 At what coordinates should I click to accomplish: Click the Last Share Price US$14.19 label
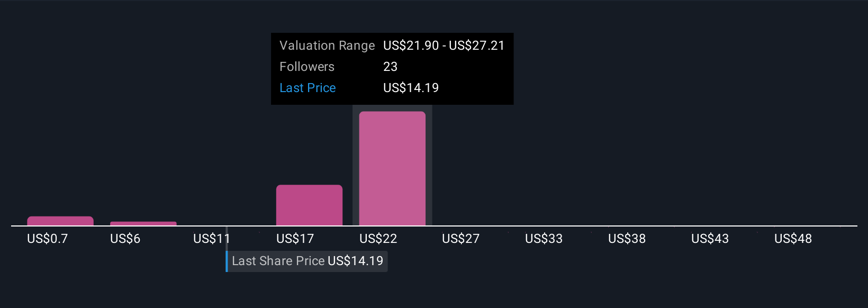click(307, 261)
